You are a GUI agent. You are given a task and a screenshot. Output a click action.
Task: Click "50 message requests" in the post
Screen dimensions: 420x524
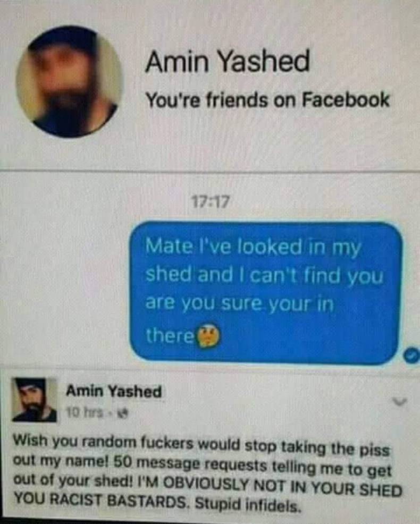[190, 464]
